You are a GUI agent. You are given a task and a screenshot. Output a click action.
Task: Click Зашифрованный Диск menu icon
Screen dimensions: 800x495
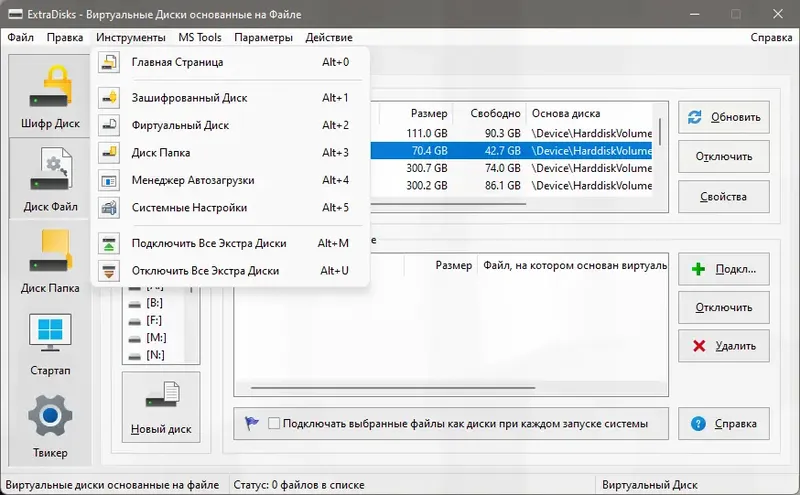click(109, 98)
